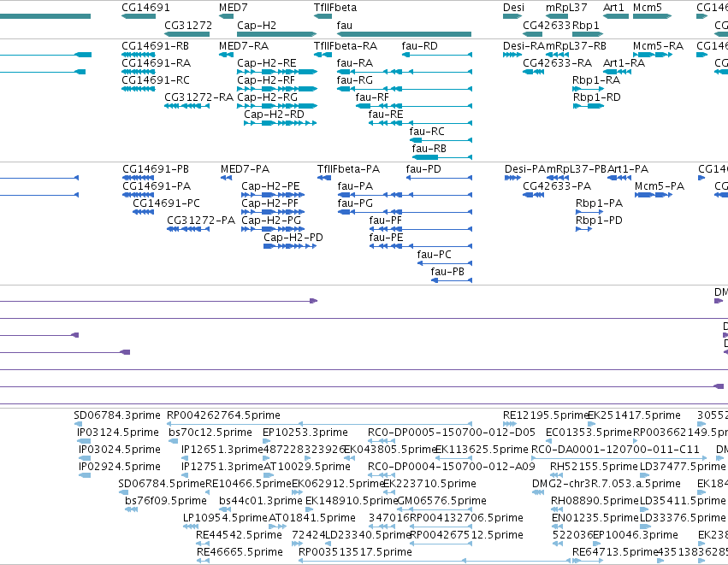Select EST RP003513517.5prime

pyautogui.click(x=435, y=562)
